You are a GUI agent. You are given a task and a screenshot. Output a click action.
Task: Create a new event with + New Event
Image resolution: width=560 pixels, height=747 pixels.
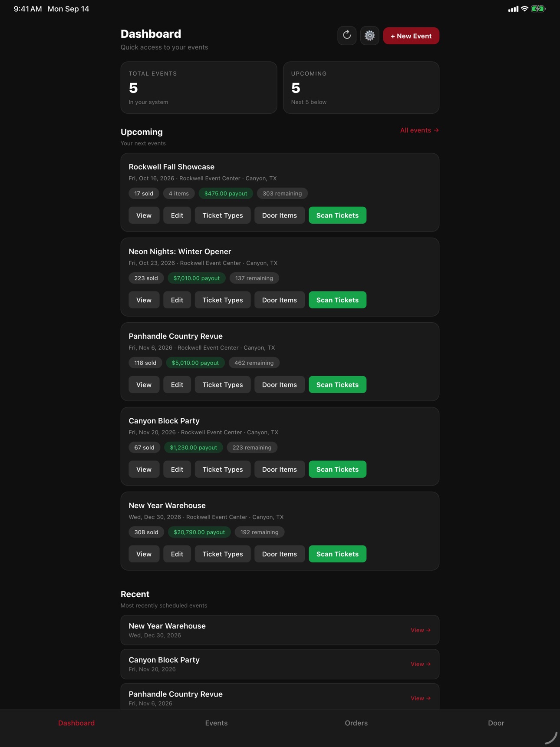click(x=411, y=36)
